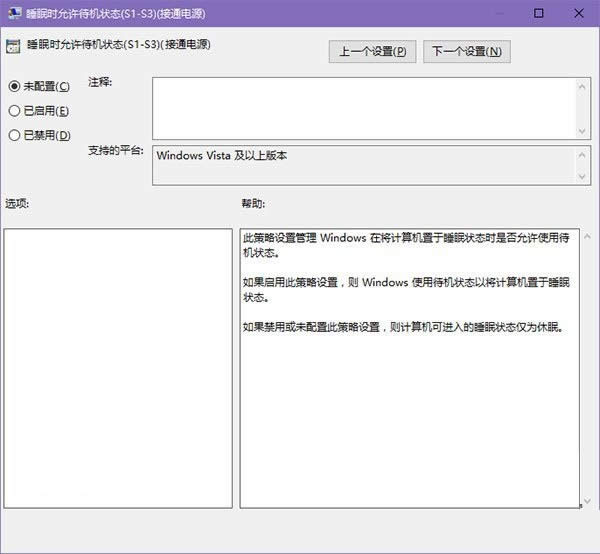Viewport: 600px width, 554px height.
Task: Select the 未配置 radio option
Action: pos(14,87)
